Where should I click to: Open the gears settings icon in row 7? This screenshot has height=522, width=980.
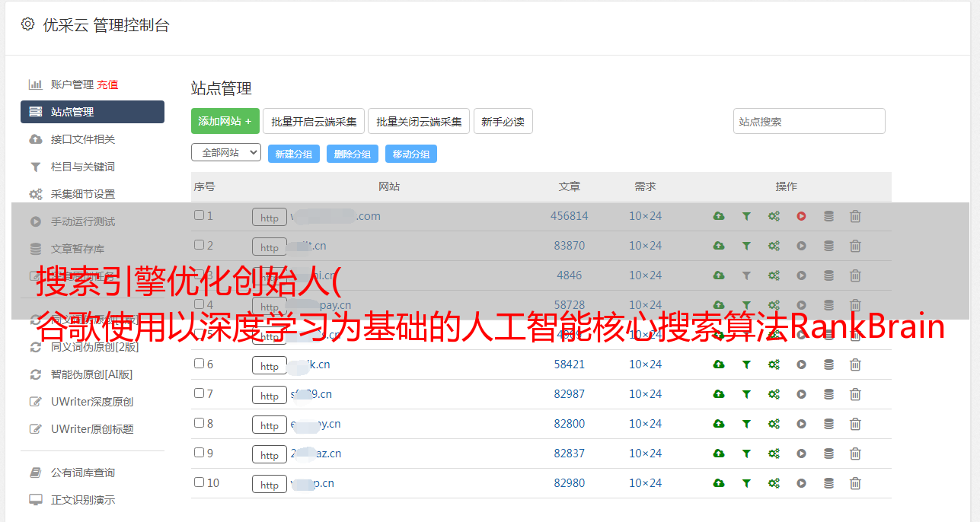coord(774,394)
